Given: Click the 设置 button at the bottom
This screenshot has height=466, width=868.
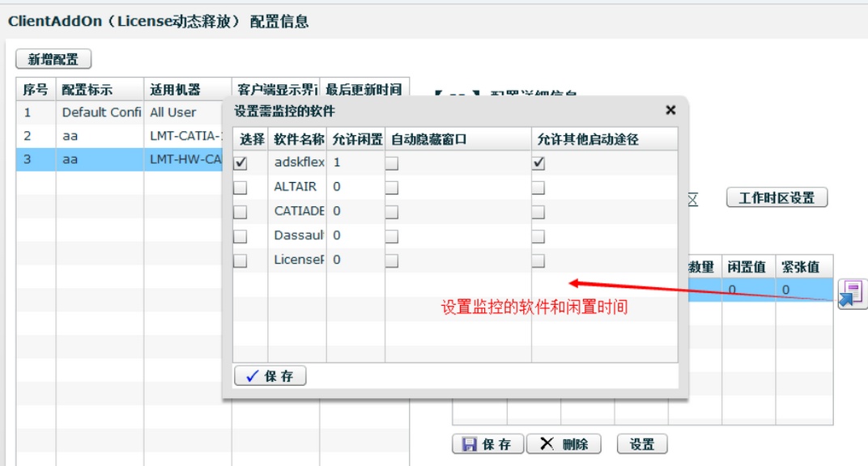Looking at the screenshot, I should point(642,444).
